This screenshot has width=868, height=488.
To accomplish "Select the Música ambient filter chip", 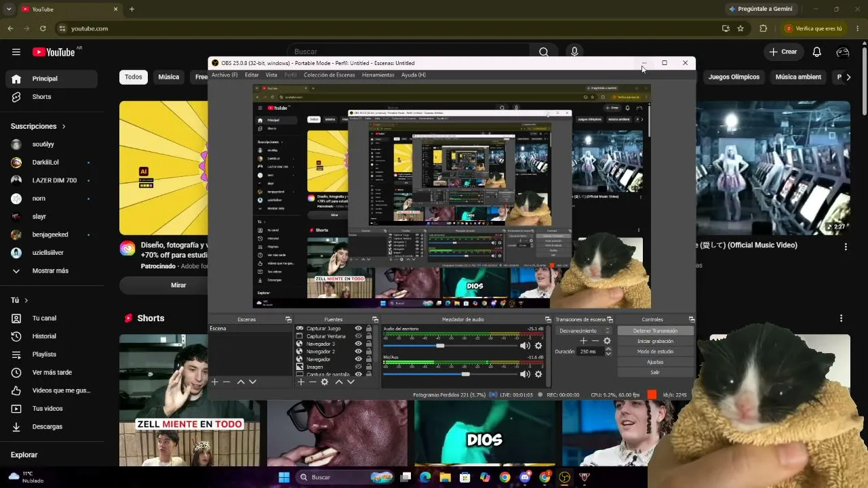I will (798, 77).
